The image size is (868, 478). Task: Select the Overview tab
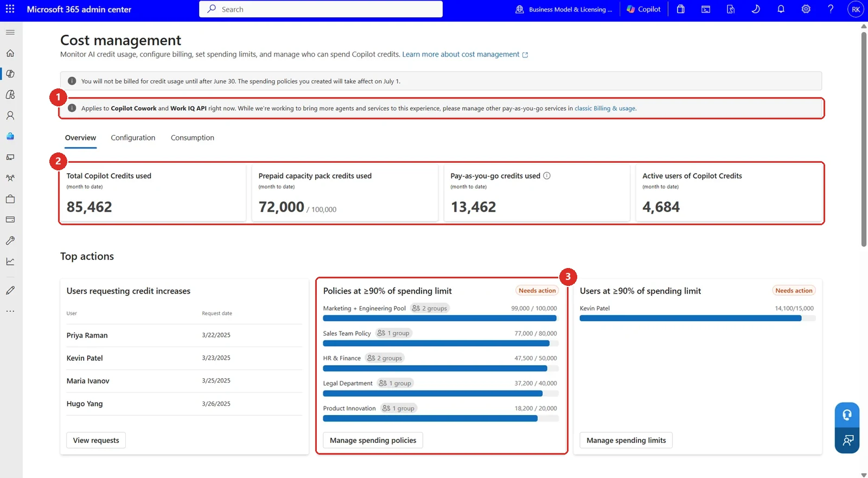[x=80, y=138]
